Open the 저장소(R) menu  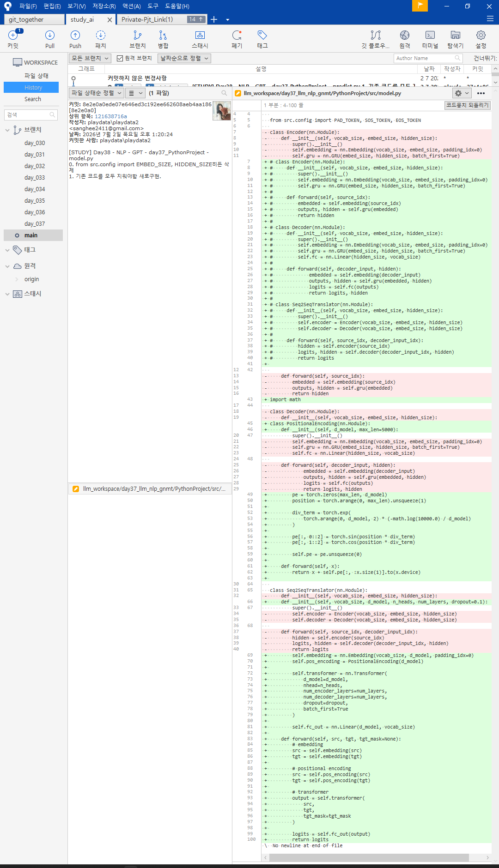click(x=104, y=6)
